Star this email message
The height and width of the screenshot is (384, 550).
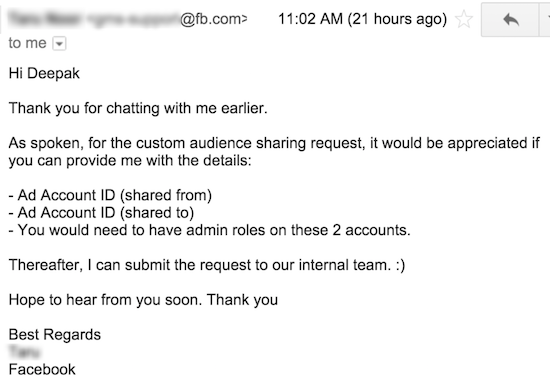point(464,19)
